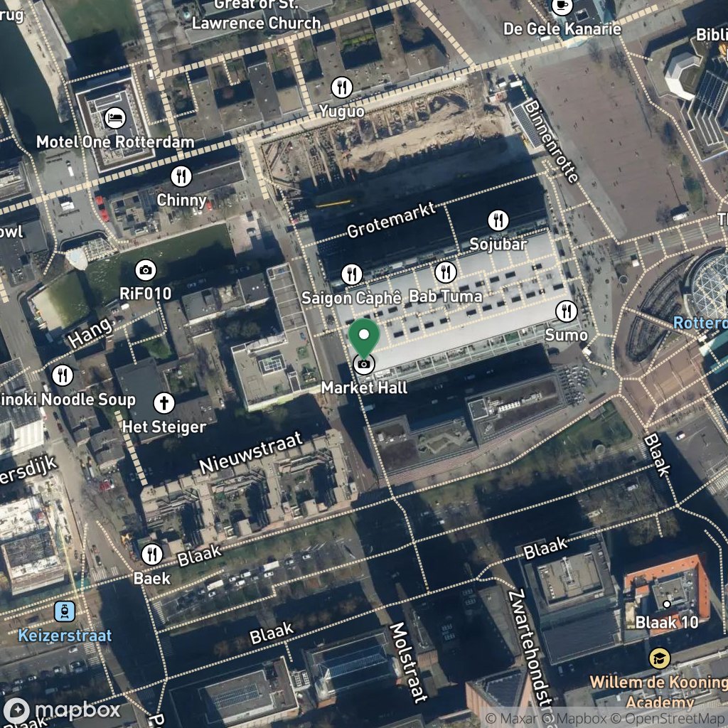Click the Het Steiger label
Screen dimensions: 728x728
tap(164, 427)
